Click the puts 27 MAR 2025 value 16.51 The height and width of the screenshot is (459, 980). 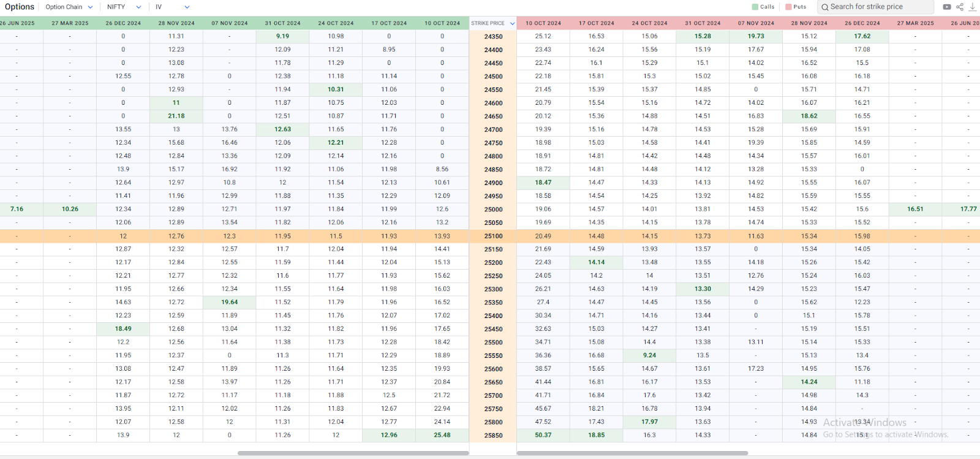(915, 209)
